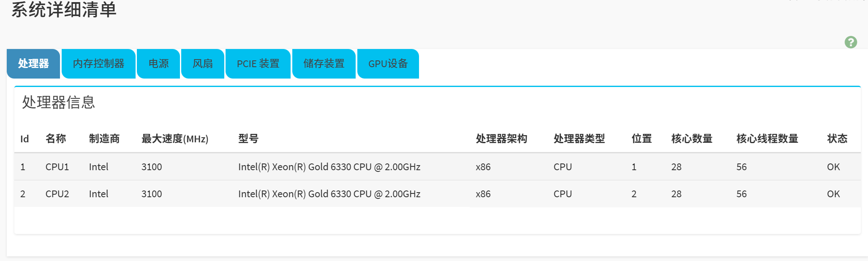Switch to the 内存控制器 tab

tap(98, 64)
